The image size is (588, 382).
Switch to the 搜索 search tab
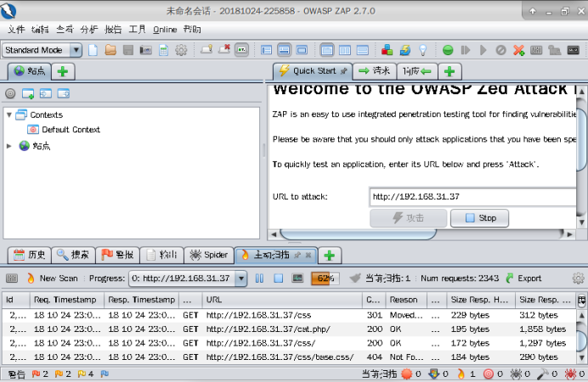tap(73, 255)
